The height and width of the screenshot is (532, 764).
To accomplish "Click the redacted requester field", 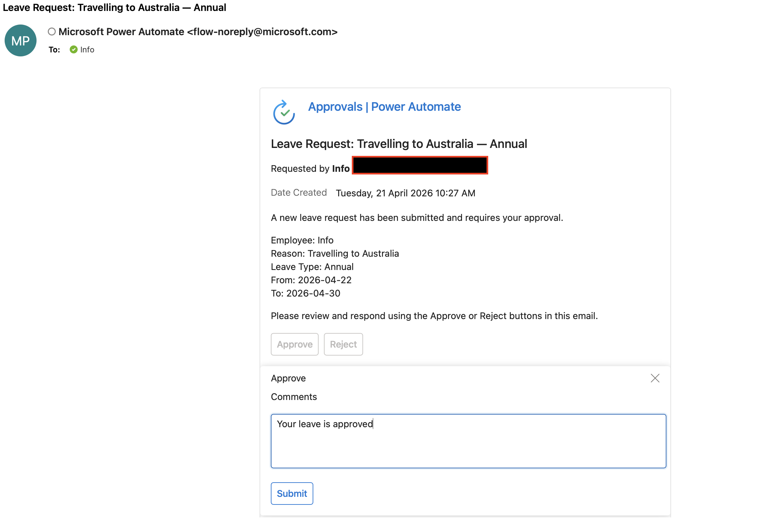I will click(x=420, y=165).
